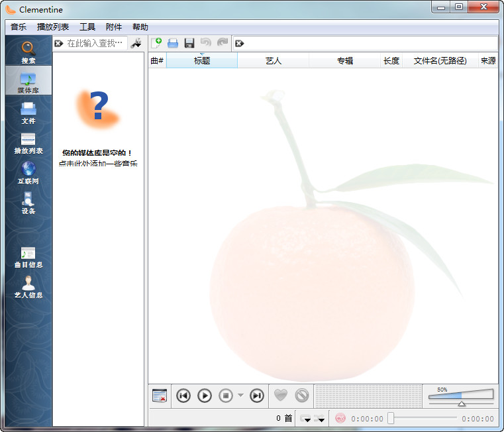The width and height of the screenshot is (504, 432).
Task: Open the 搜索 search sidebar tab
Action: [28, 52]
